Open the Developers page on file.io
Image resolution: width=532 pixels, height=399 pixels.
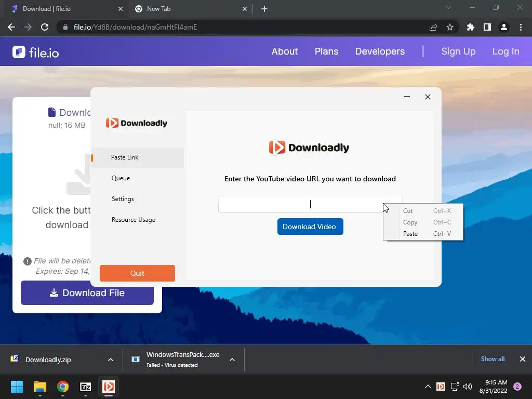(380, 51)
